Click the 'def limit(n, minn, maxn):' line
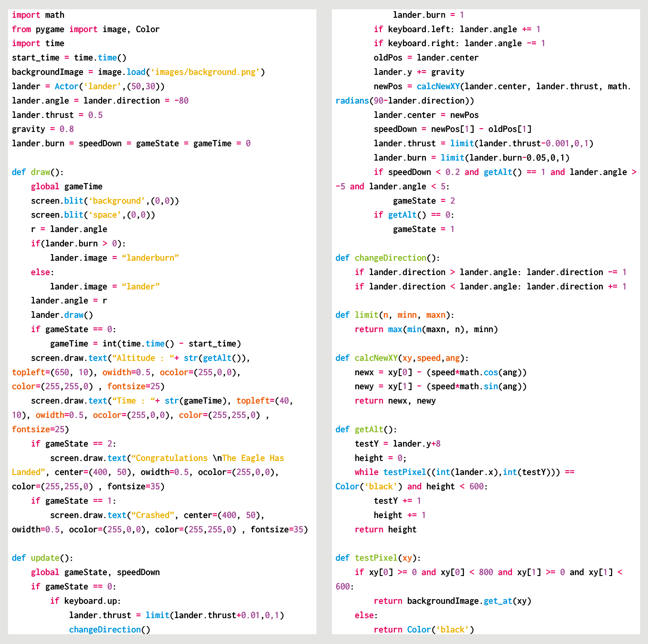 pos(395,315)
